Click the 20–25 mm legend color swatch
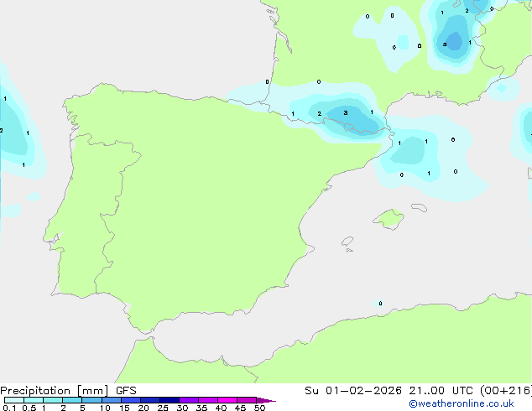532x411 pixels. click(x=149, y=400)
